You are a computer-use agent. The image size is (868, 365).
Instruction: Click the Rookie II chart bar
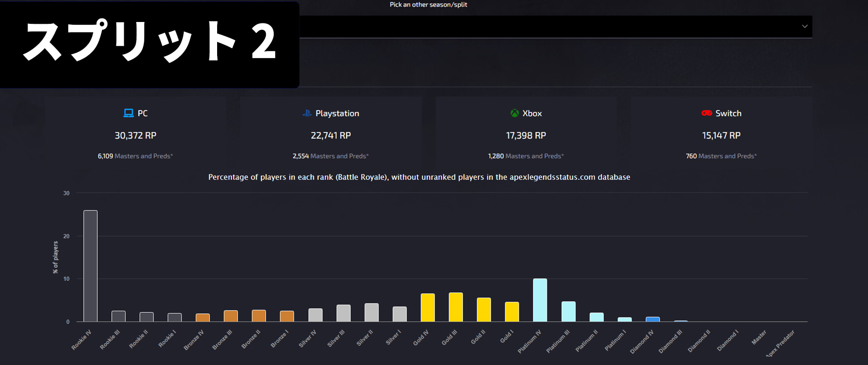pos(147,317)
